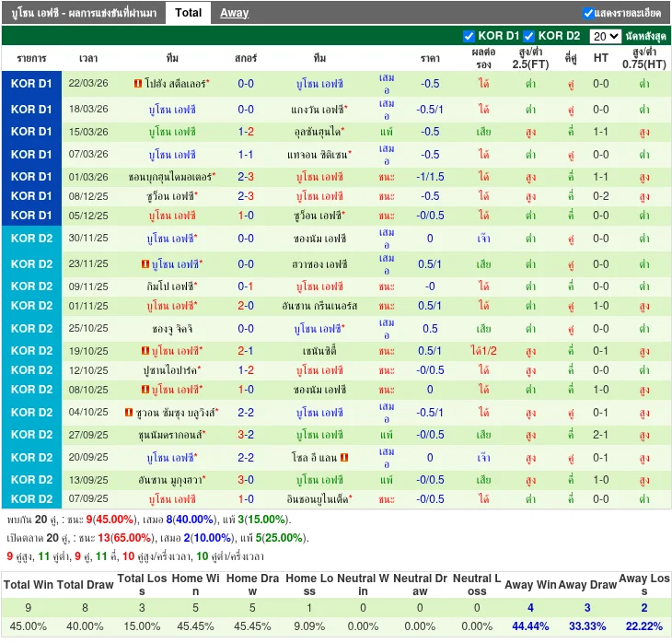Toggle the KOR D2 league filter checkbox

[x=529, y=36]
